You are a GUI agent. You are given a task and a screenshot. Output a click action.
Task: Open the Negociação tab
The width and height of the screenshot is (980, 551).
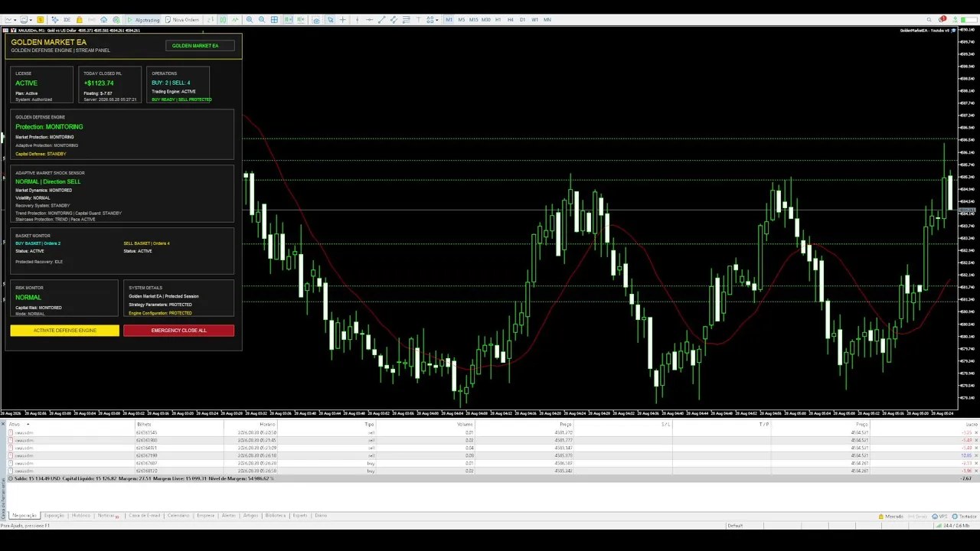[24, 516]
